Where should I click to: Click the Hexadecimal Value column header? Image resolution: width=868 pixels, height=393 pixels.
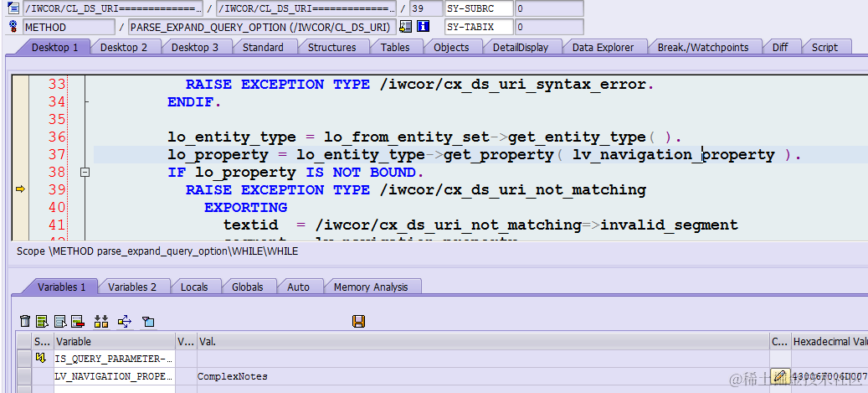coord(829,341)
